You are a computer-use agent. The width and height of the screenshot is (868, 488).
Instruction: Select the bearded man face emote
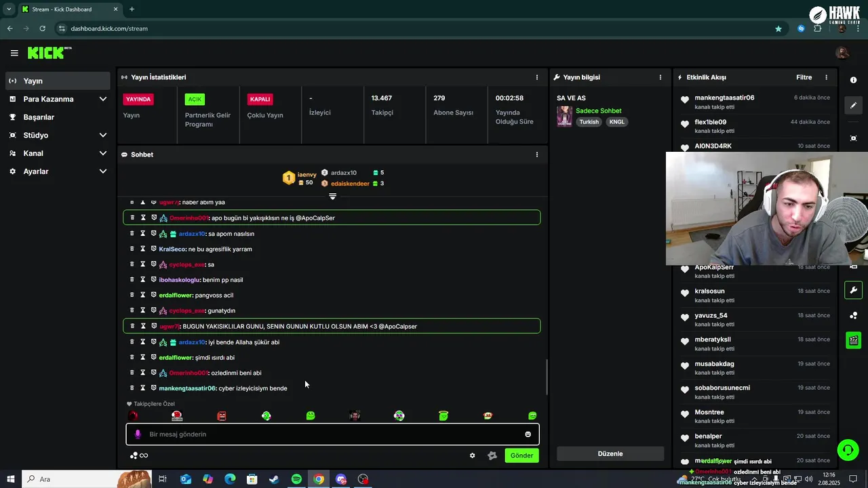(355, 415)
